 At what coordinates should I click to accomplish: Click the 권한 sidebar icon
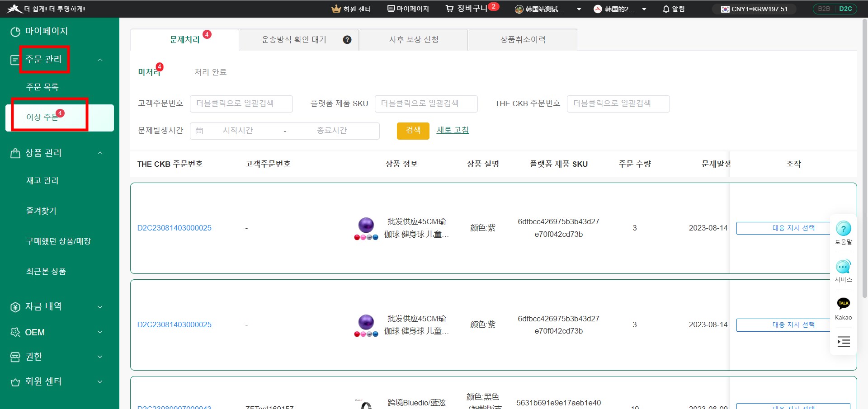(x=15, y=357)
